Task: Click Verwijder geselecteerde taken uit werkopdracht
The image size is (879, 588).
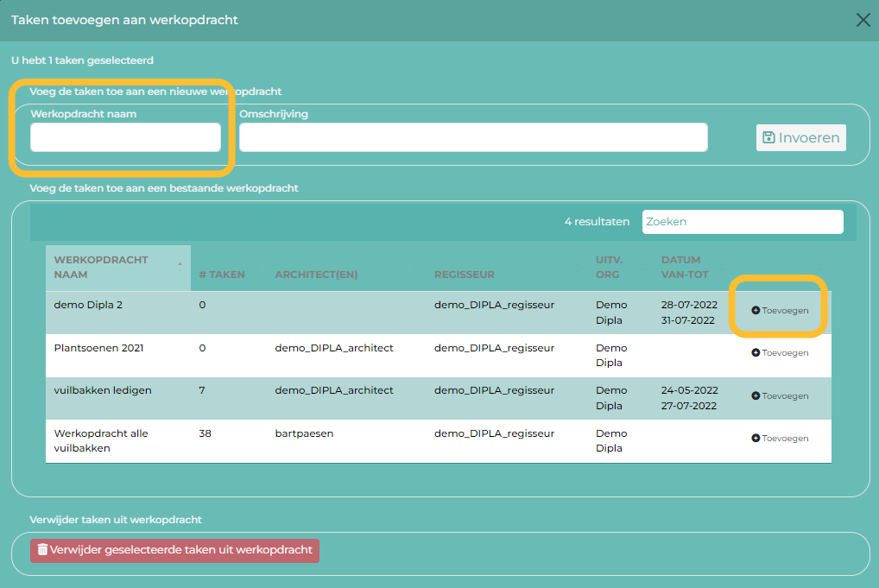Action: click(x=174, y=550)
